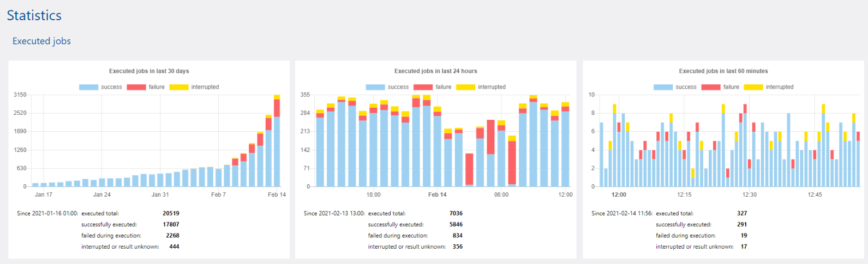The image size is (868, 264).
Task: Hide failure series in 24 hours chart
Action: (x=423, y=87)
